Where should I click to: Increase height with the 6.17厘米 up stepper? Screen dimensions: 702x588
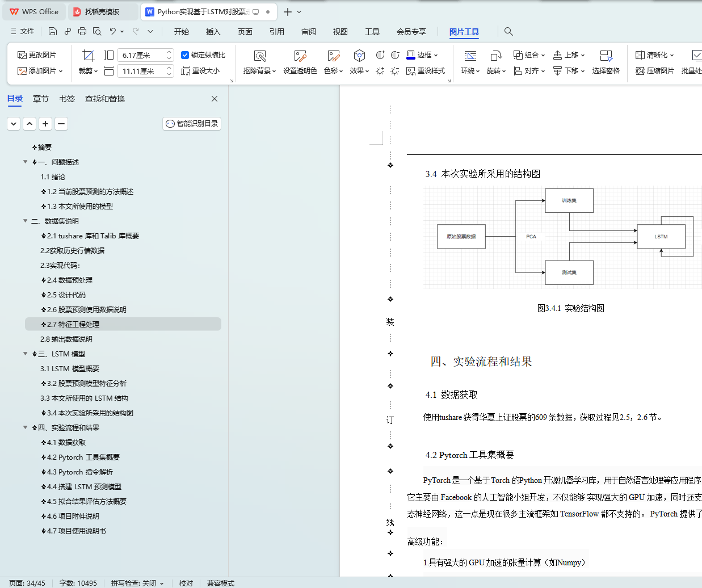(x=169, y=52)
